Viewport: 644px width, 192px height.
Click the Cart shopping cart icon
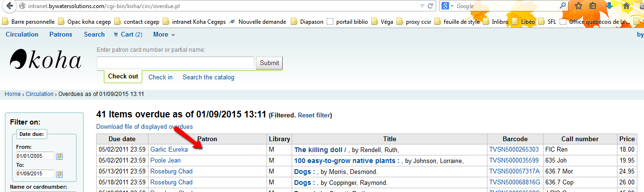116,34
